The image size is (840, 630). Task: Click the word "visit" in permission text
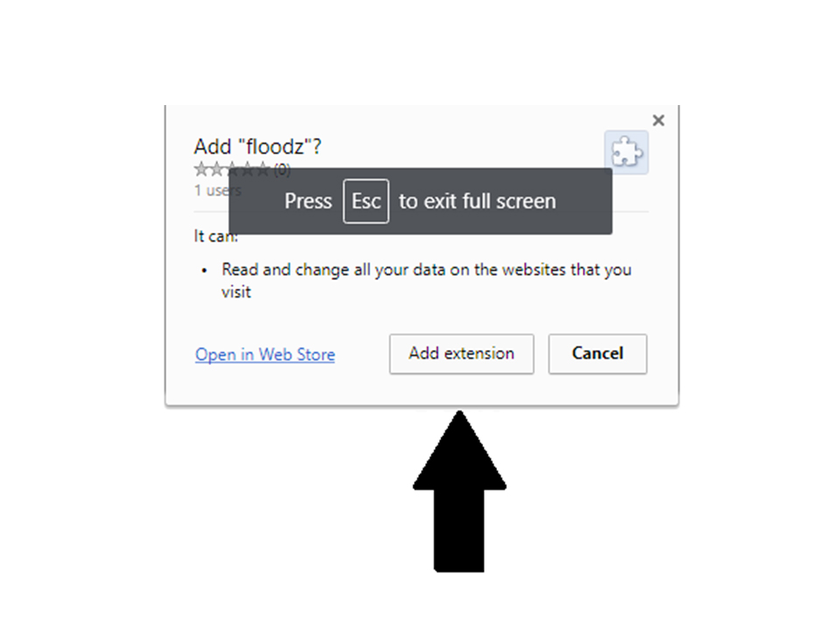tap(236, 292)
